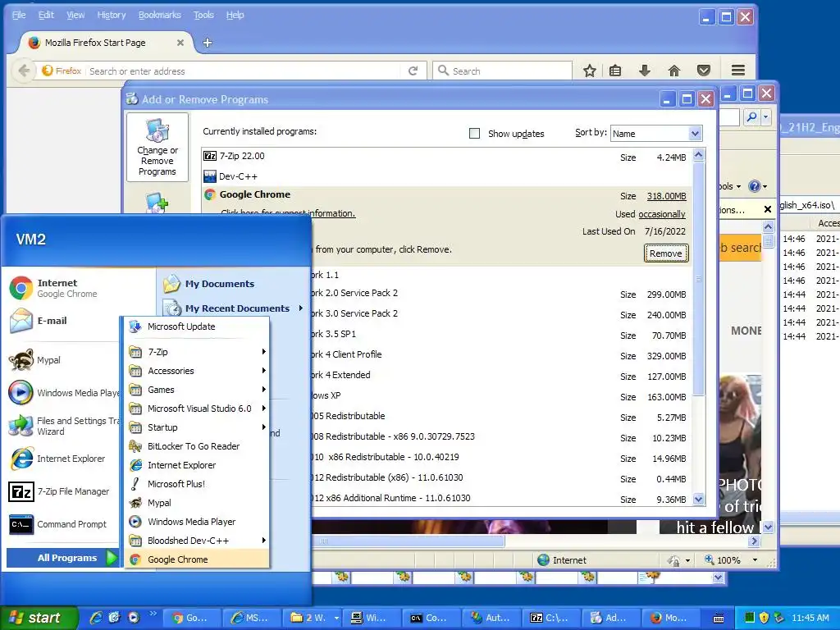Expand Microsoft Visual Studio 6.0 folder
This screenshot has height=630, width=840.
(197, 409)
